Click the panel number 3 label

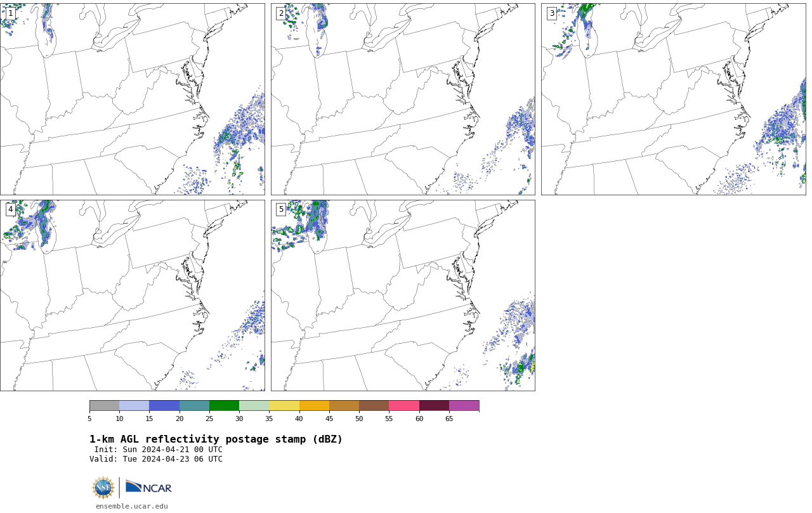coord(552,13)
